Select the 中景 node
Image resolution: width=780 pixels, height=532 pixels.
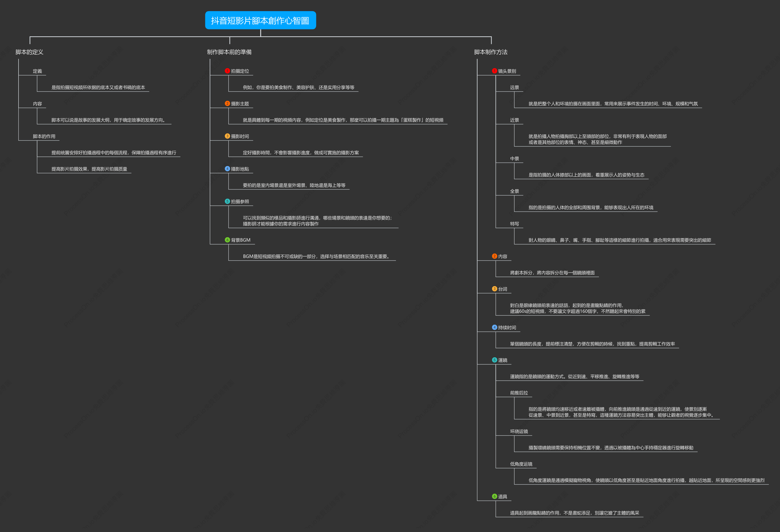point(514,158)
